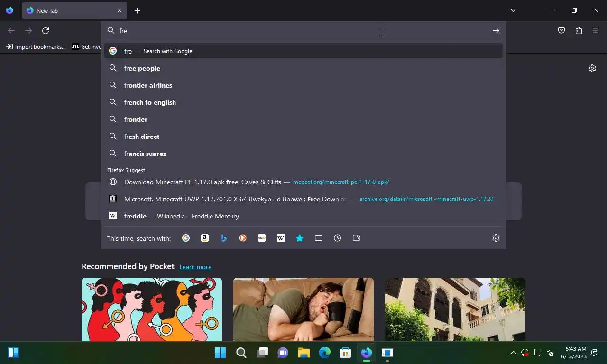
Task: Select 'french to english' suggestion
Action: [303, 102]
